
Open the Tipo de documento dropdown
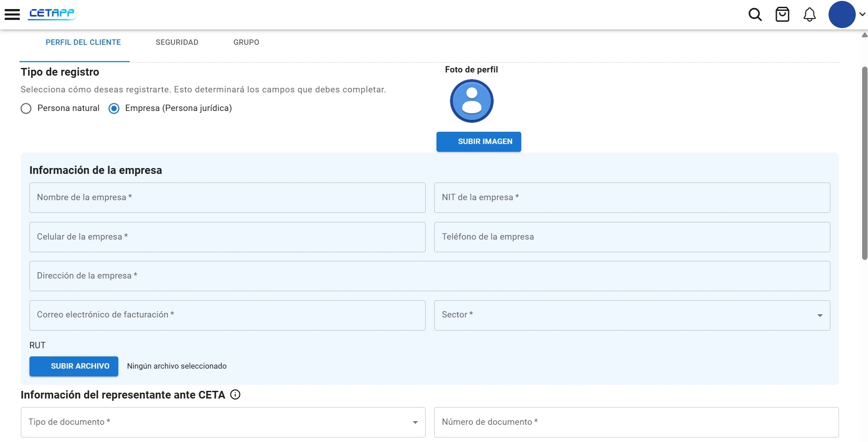point(223,422)
